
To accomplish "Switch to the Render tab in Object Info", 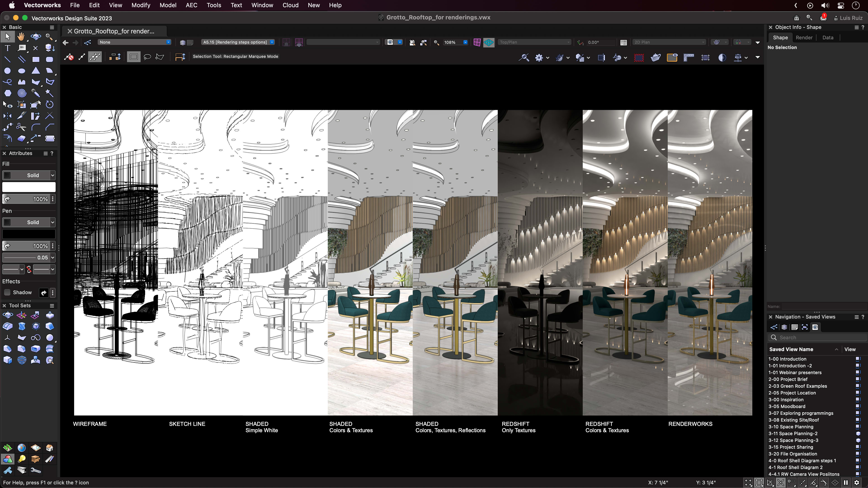I will click(x=804, y=37).
